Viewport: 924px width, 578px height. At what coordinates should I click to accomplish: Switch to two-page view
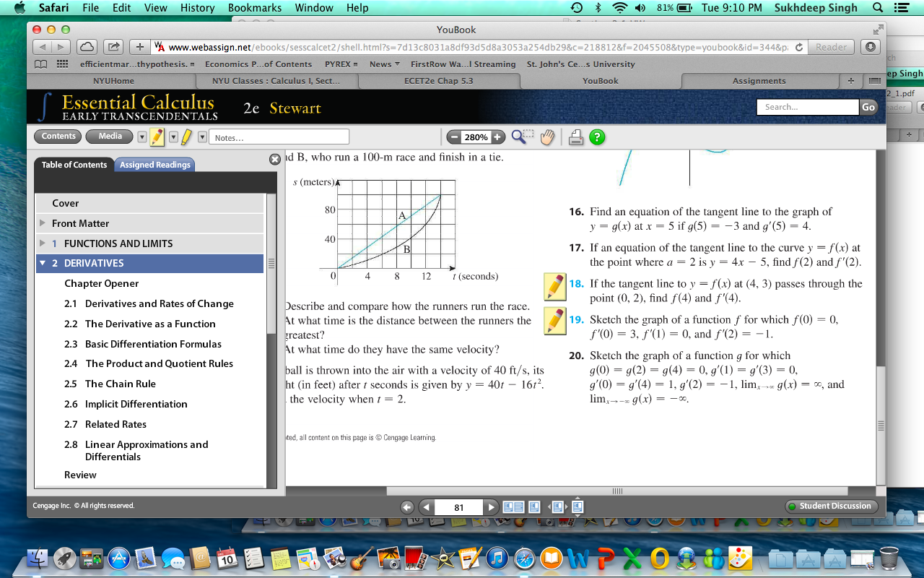513,507
